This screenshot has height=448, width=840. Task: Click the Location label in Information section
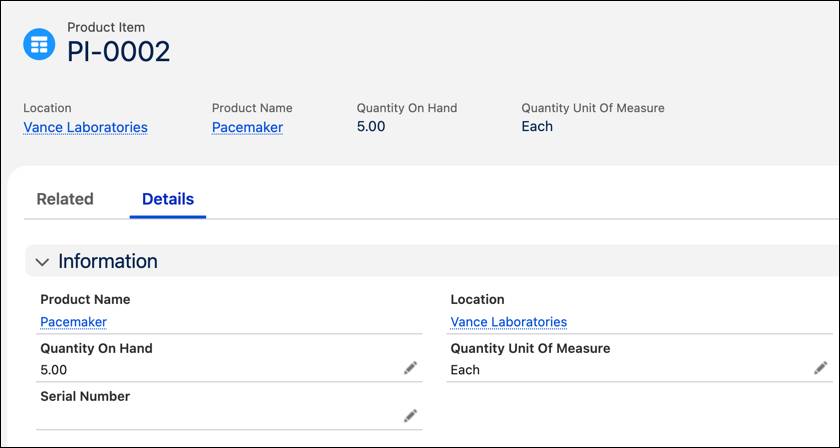coord(477,300)
